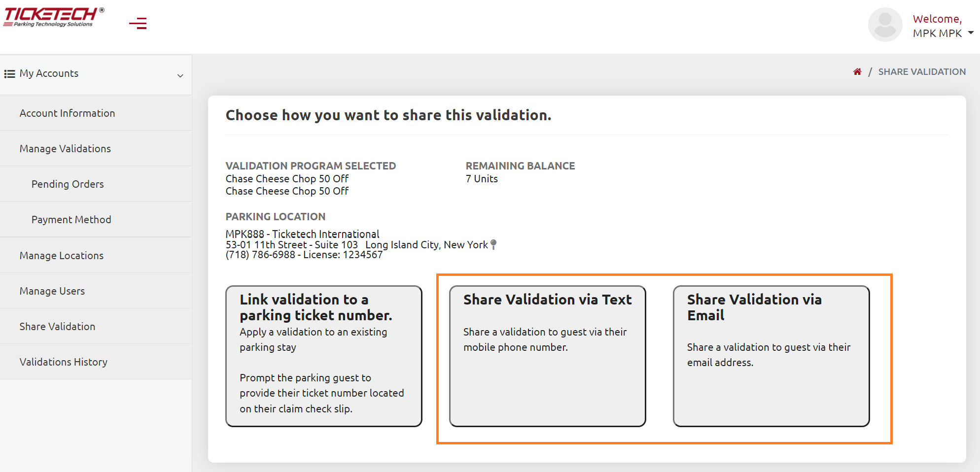Click the map pin location icon

click(493, 244)
